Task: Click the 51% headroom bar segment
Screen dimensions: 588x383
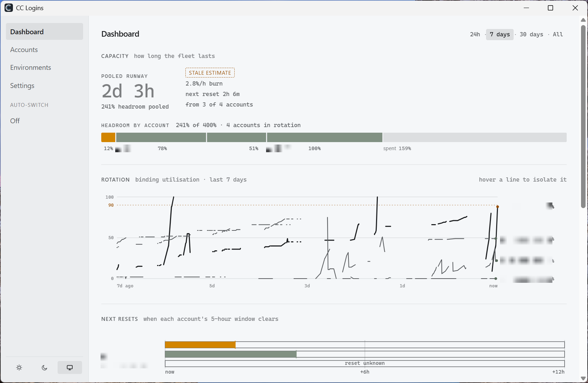Action: pyautogui.click(x=237, y=138)
